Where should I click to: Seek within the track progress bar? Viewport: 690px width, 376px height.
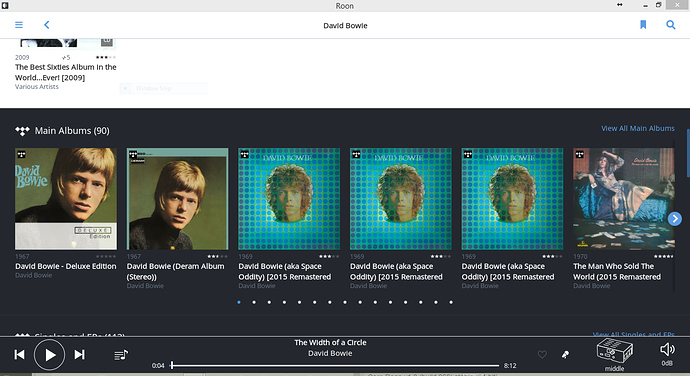[x=335, y=365]
